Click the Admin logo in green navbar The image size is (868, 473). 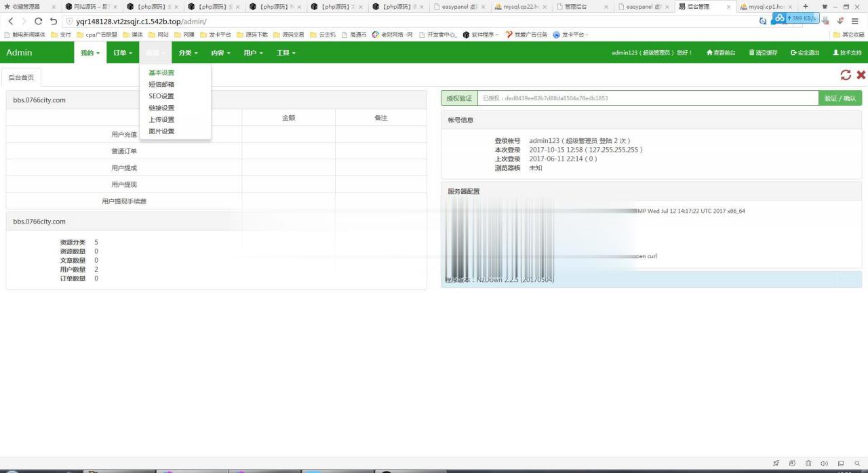point(19,52)
